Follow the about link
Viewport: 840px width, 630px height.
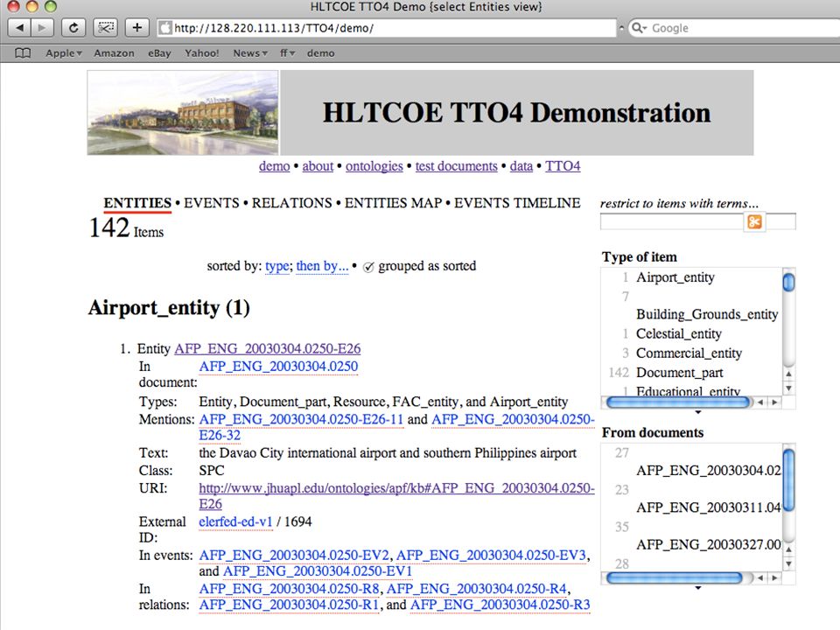tap(318, 166)
